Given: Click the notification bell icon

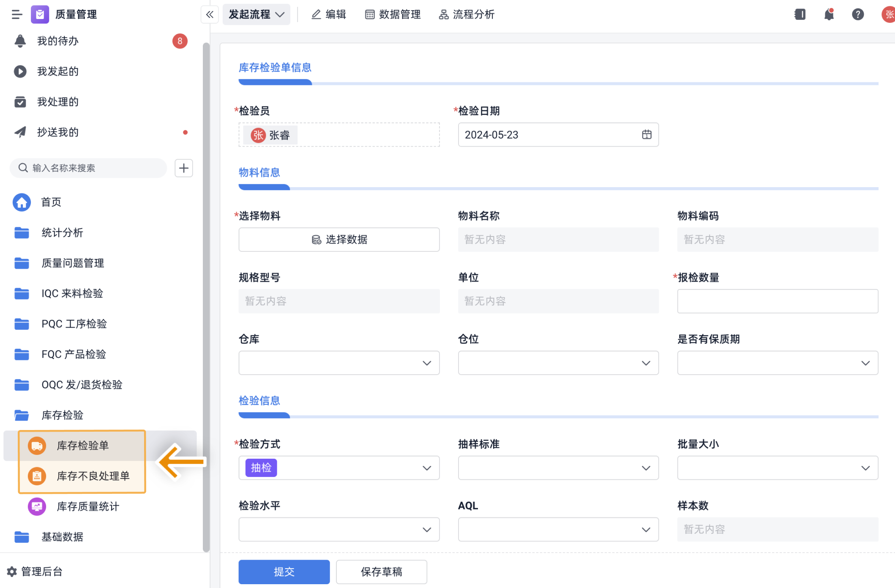Looking at the screenshot, I should tap(829, 15).
